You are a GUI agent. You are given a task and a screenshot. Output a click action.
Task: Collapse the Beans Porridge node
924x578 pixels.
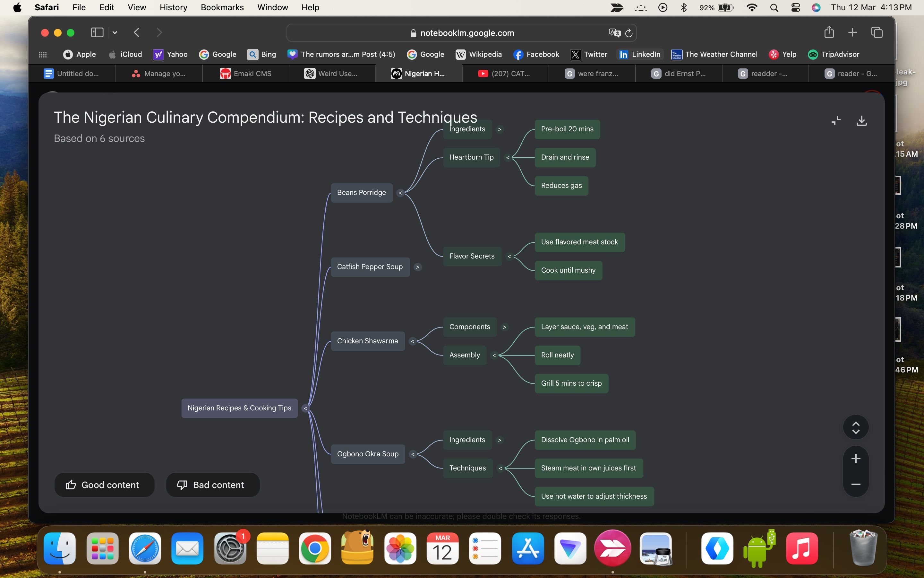400,193
